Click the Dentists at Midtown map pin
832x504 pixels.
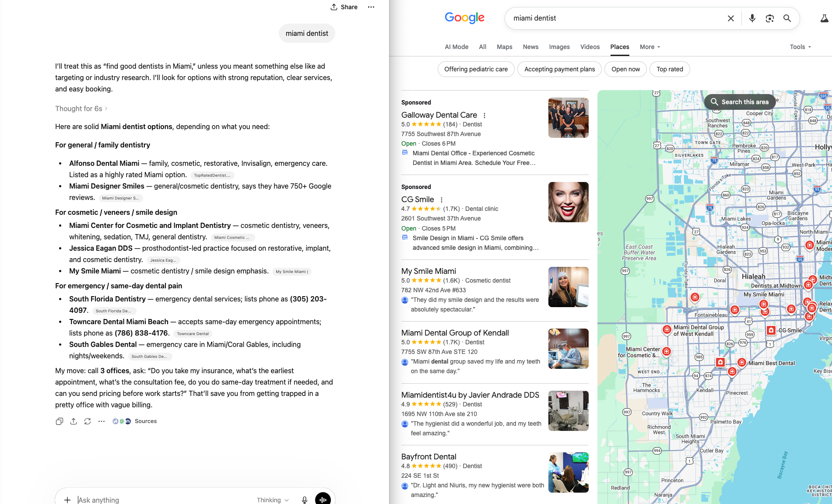[x=808, y=285]
